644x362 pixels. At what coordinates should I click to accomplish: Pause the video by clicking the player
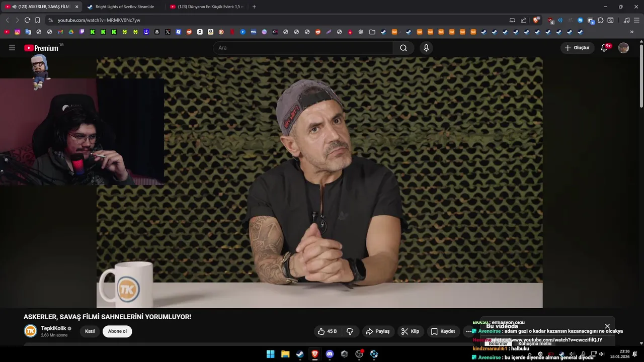(x=319, y=182)
